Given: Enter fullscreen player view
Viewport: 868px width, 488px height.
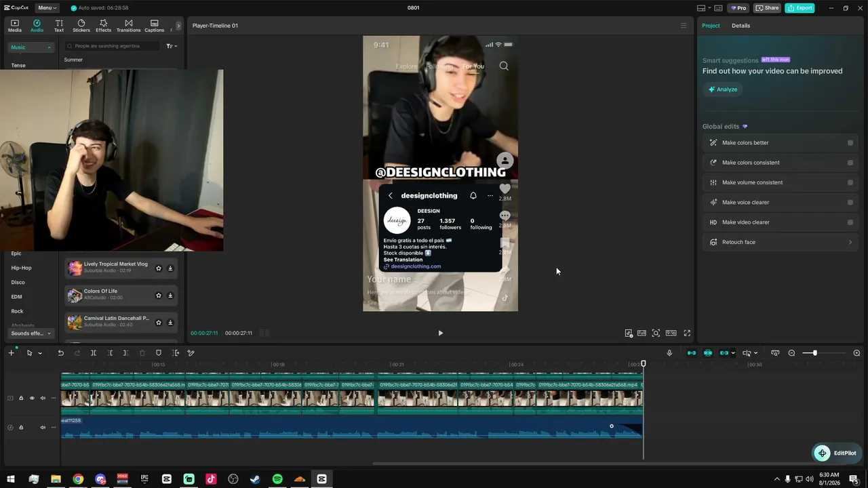Looking at the screenshot, I should [687, 333].
